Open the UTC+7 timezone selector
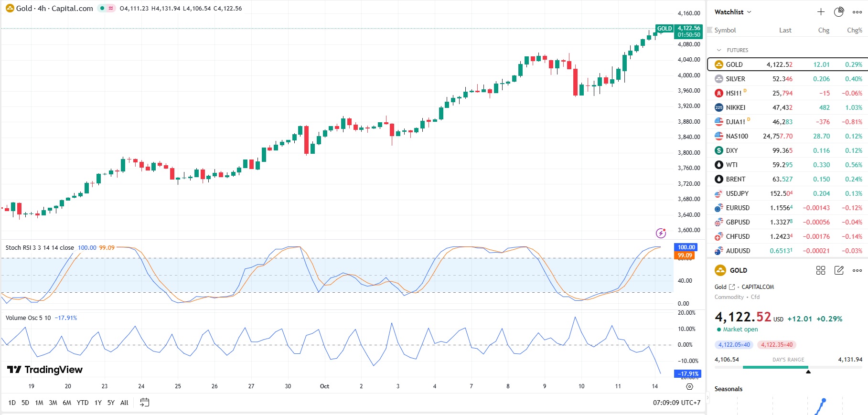This screenshot has width=868, height=415. pyautogui.click(x=676, y=403)
